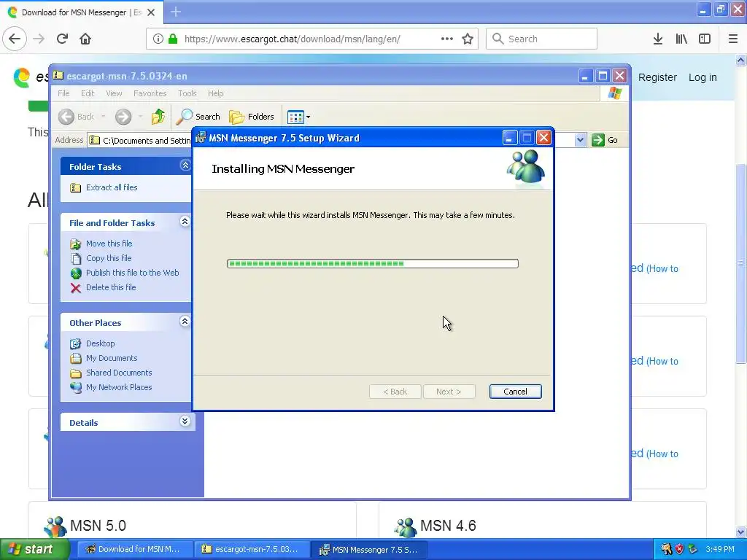Viewport: 747px width, 560px height.
Task: Expand the Details panel
Action: [185, 421]
